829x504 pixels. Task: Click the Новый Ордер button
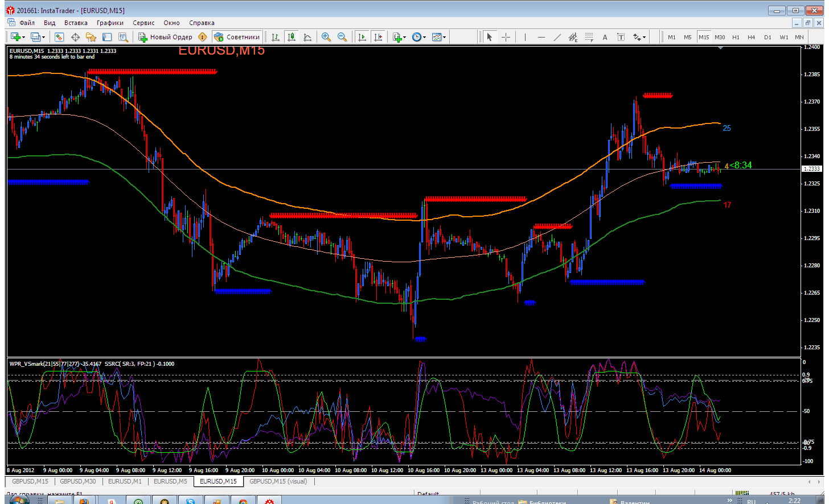click(166, 37)
